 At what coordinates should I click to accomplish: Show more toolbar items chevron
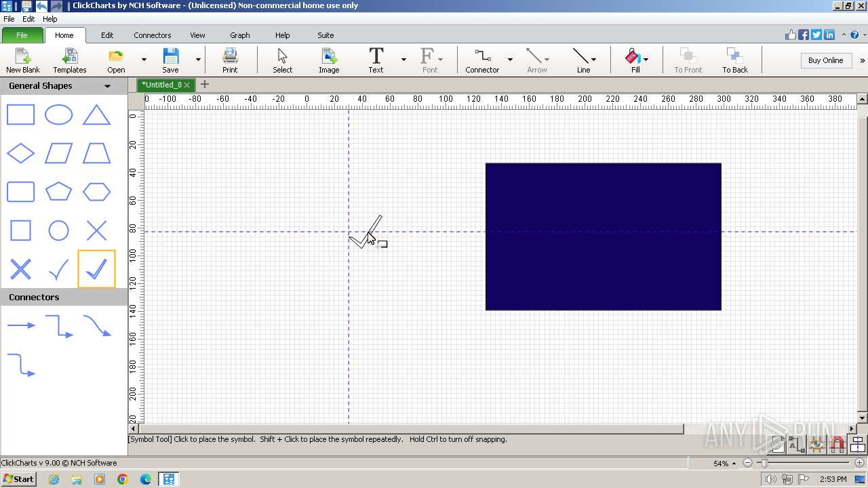tap(863, 60)
